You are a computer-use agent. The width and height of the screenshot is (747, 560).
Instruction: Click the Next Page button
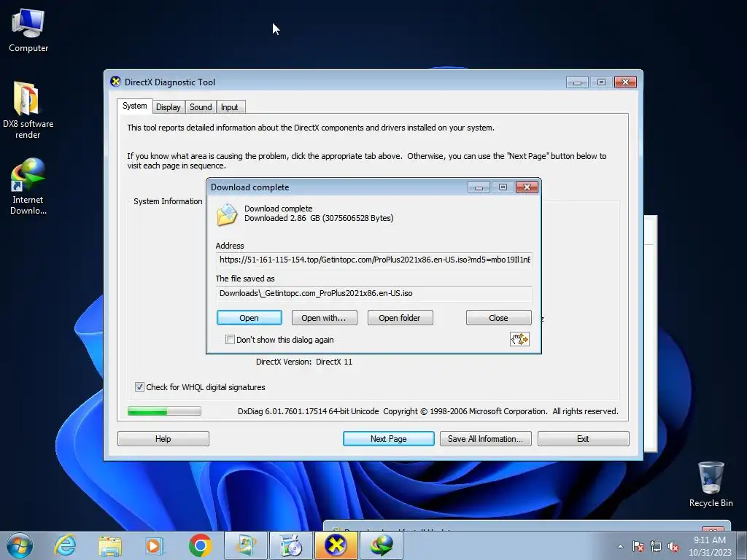388,438
